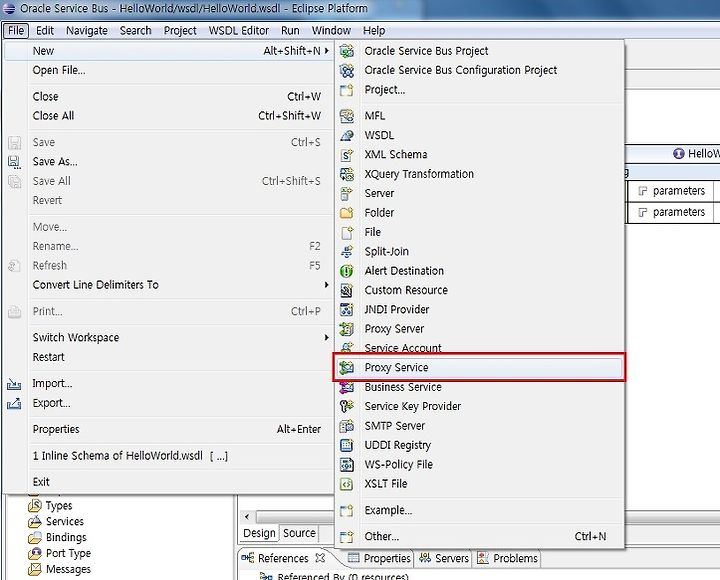Open the Project menu
The image size is (720, 580).
[180, 31]
